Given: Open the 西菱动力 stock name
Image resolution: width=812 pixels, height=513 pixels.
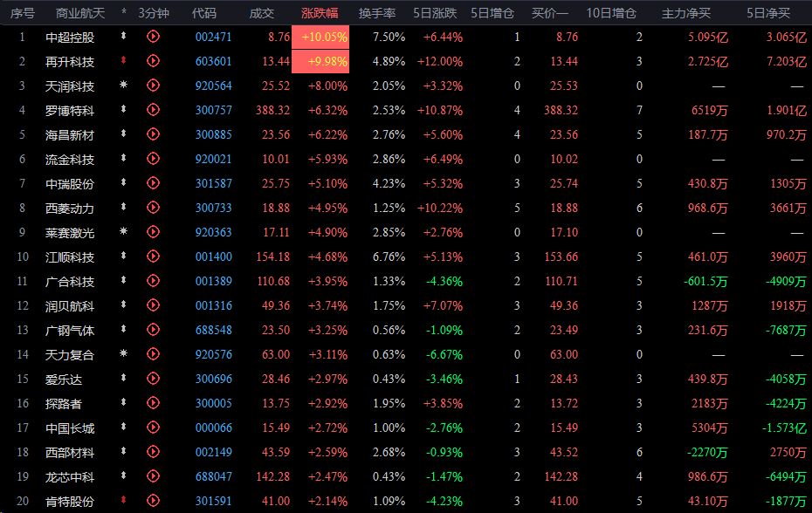Looking at the screenshot, I should point(70,209).
